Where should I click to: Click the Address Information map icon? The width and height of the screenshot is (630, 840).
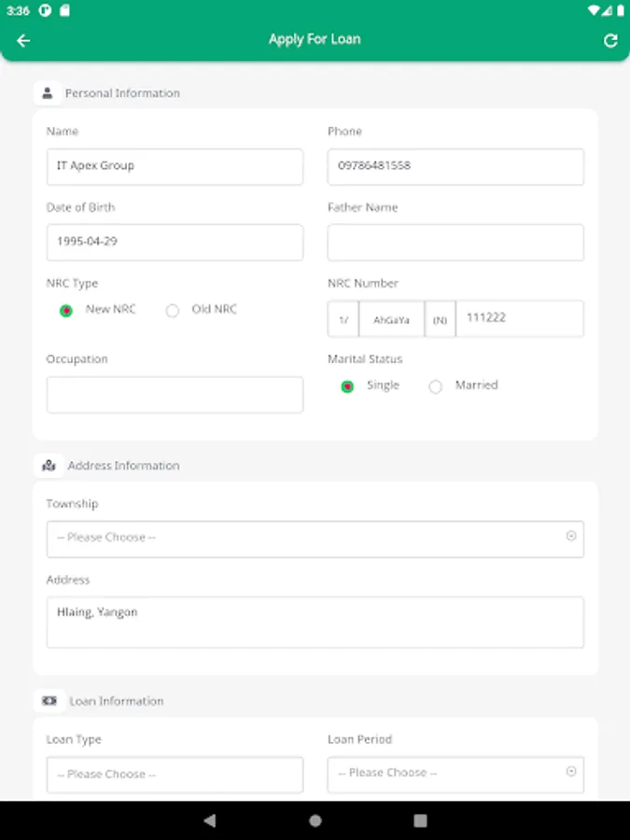[x=49, y=465]
